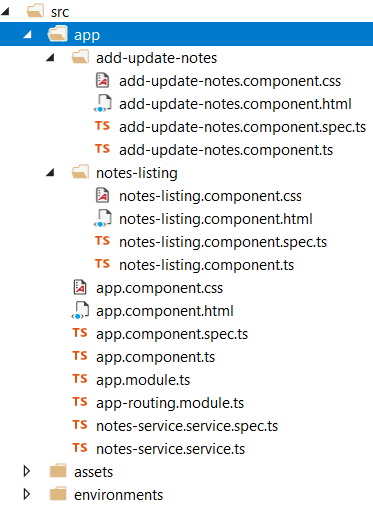373x505 pixels.
Task: Click the TS icon beside app.module.ts
Action: click(x=80, y=379)
